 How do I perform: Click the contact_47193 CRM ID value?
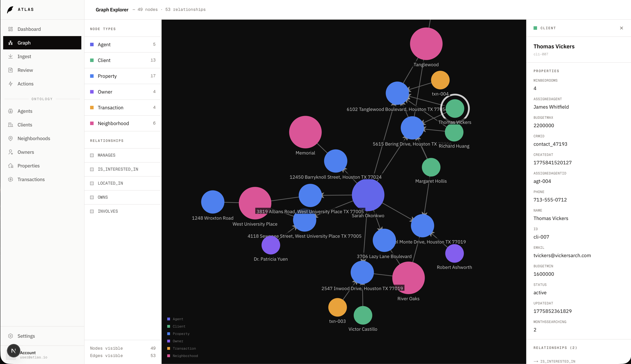[550, 144]
